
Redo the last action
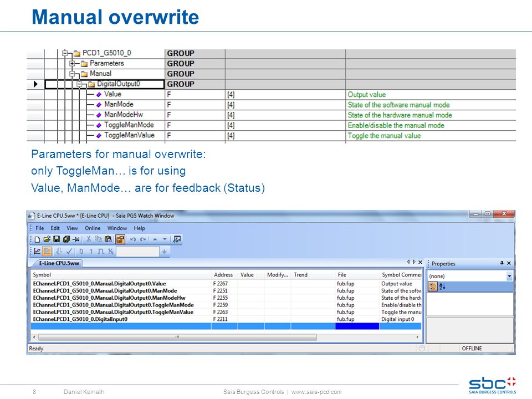(143, 239)
